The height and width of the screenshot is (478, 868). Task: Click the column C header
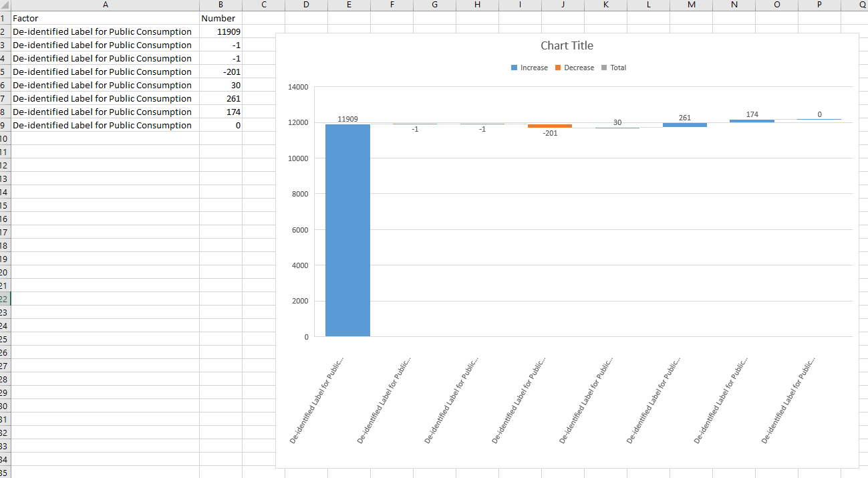tap(263, 5)
